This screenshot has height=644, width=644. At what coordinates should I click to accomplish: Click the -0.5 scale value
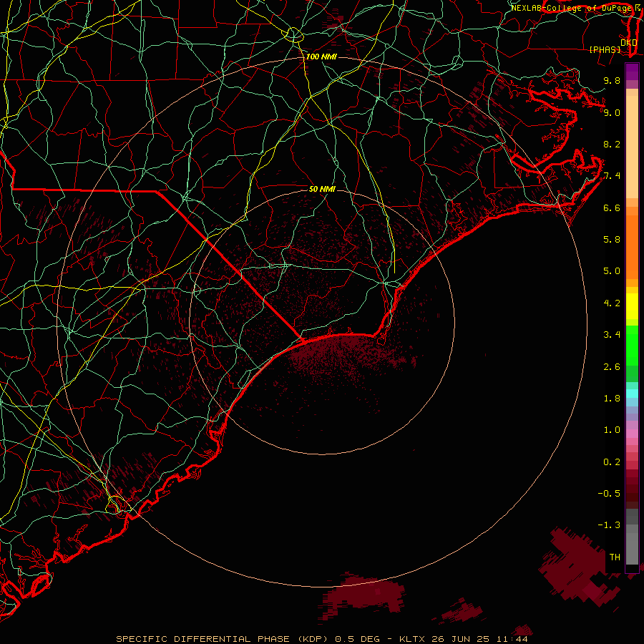609,494
